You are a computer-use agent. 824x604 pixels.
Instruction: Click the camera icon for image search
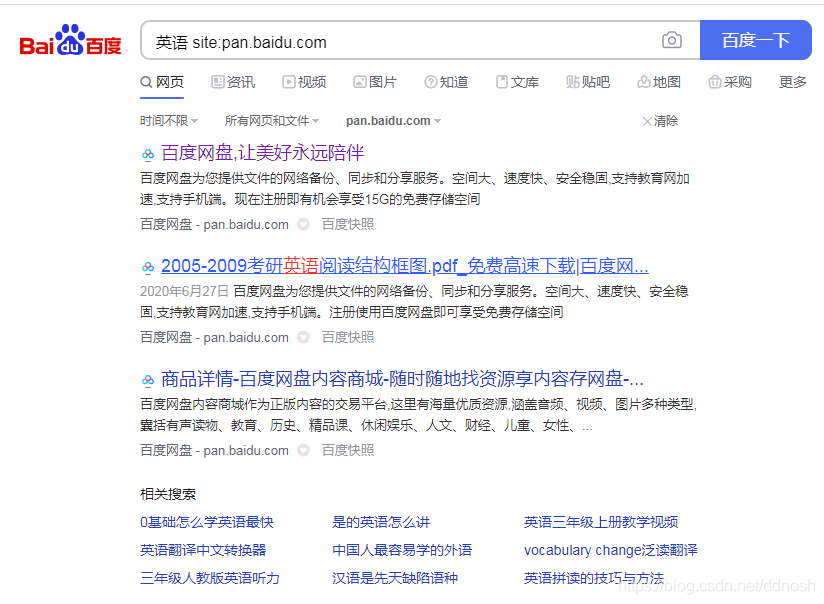[671, 40]
